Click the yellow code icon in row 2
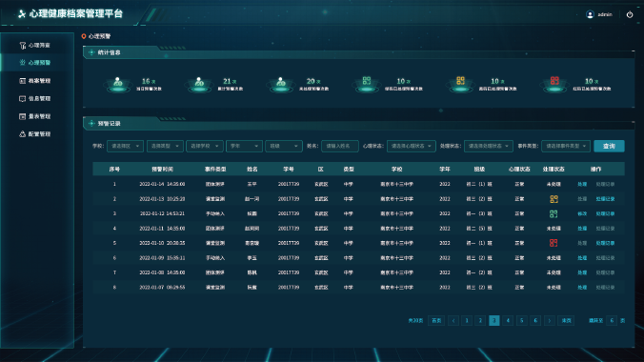Image resolution: width=644 pixels, height=362 pixels. coord(553,199)
